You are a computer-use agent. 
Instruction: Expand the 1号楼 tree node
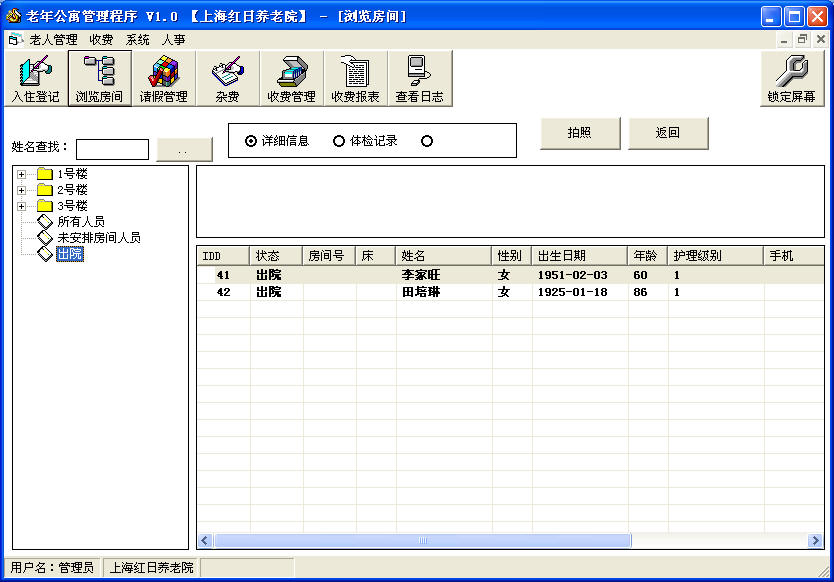point(21,174)
